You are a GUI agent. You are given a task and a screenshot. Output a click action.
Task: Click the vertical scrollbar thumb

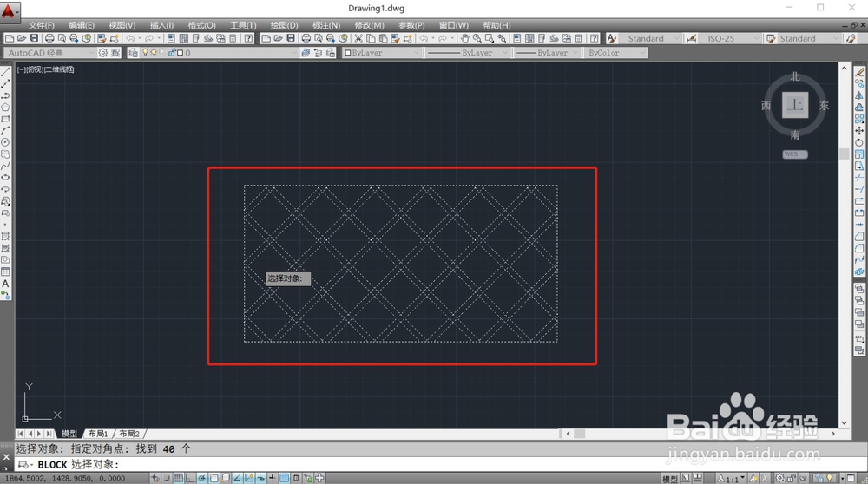(844, 154)
